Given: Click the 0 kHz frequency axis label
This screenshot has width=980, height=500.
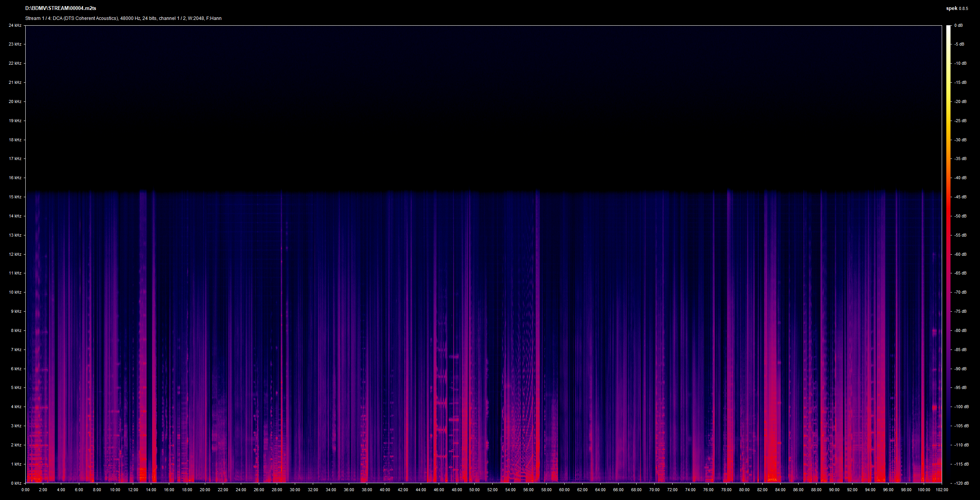Looking at the screenshot, I should [x=16, y=483].
